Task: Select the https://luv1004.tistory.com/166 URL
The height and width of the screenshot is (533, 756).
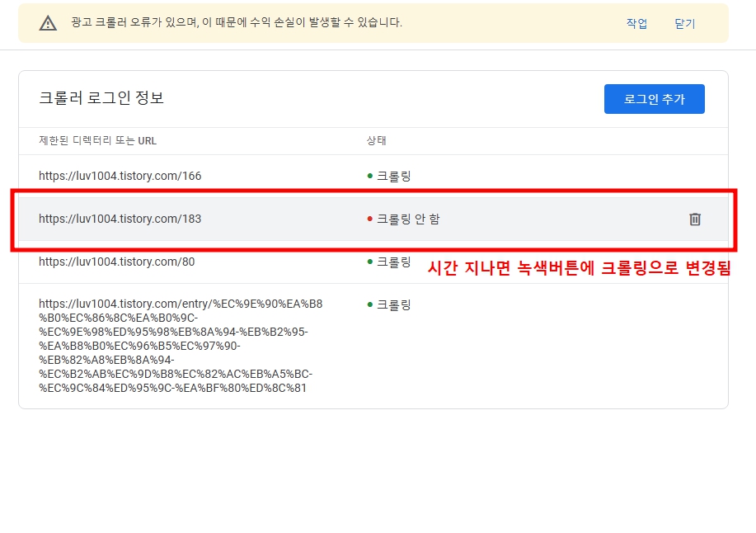Action: (120, 176)
